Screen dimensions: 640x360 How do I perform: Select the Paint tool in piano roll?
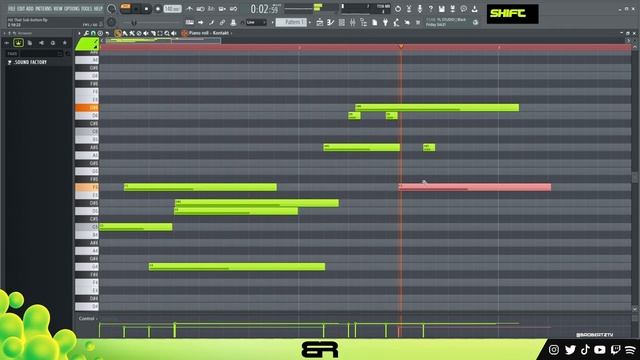click(x=125, y=33)
